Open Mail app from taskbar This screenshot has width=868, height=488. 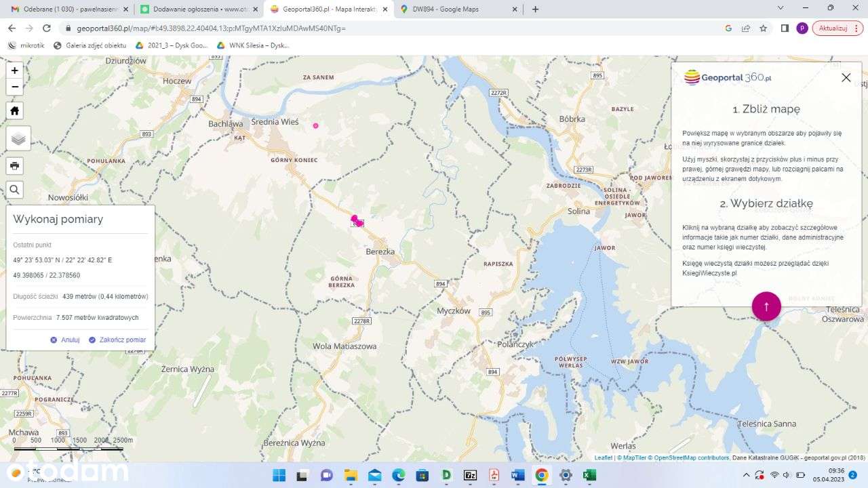(374, 475)
